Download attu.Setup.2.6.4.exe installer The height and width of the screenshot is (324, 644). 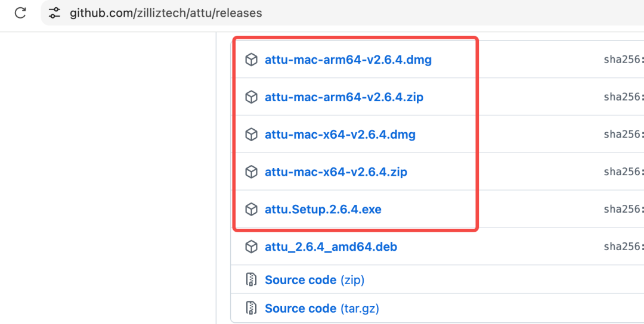[x=323, y=210]
